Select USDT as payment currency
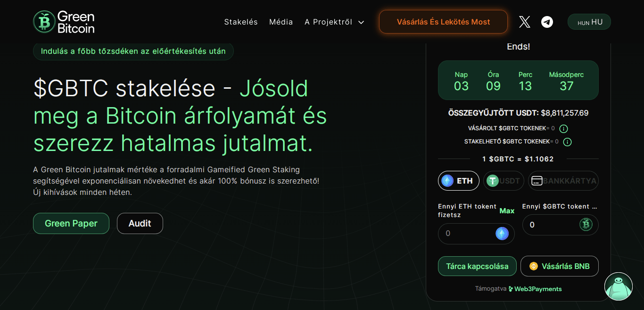 click(504, 181)
